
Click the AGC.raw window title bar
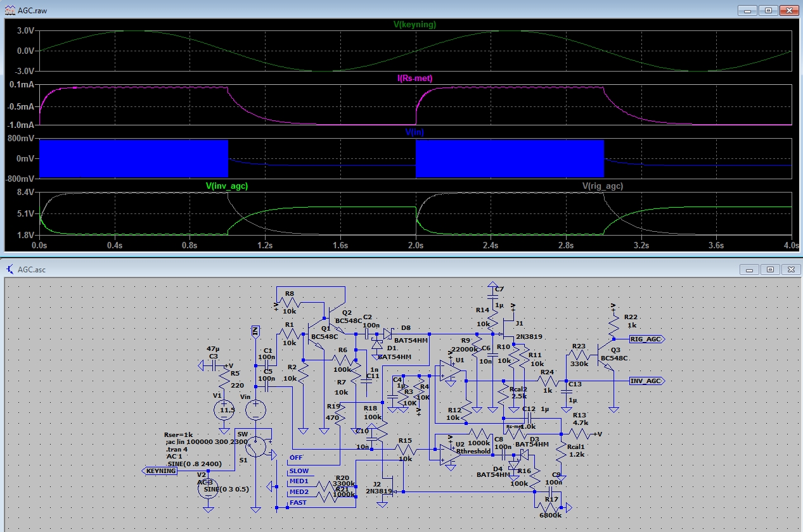[380, 10]
